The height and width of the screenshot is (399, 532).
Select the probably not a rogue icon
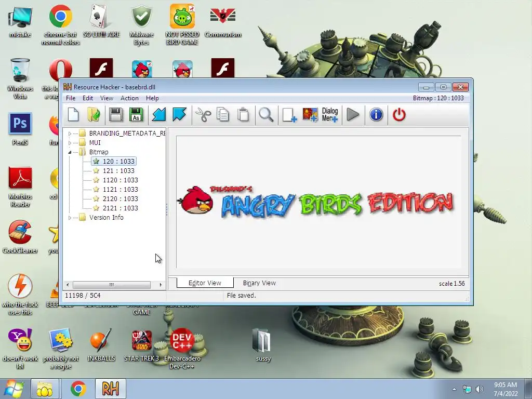click(x=61, y=349)
